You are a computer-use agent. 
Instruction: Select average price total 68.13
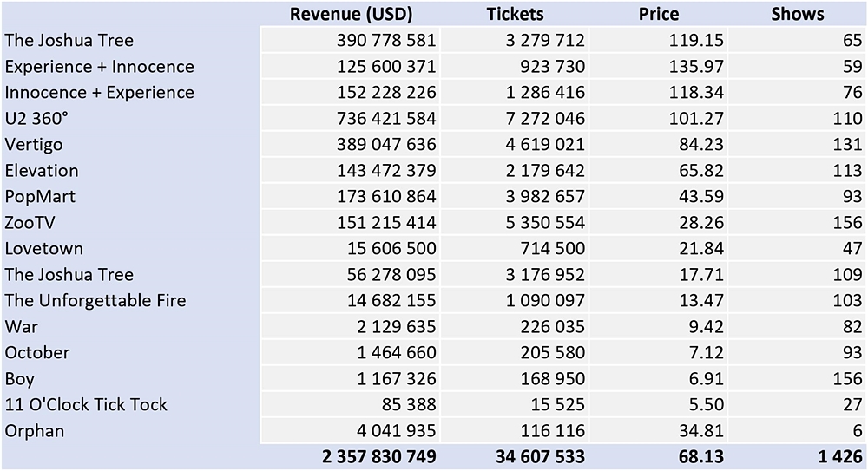(x=700, y=456)
